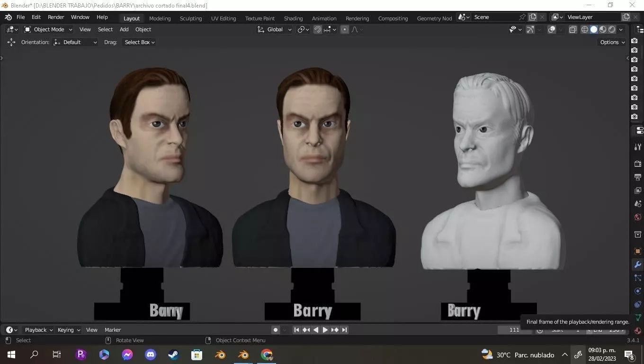The height and width of the screenshot is (364, 644).
Task: Jump to the timeline end frame
Action: 344,330
